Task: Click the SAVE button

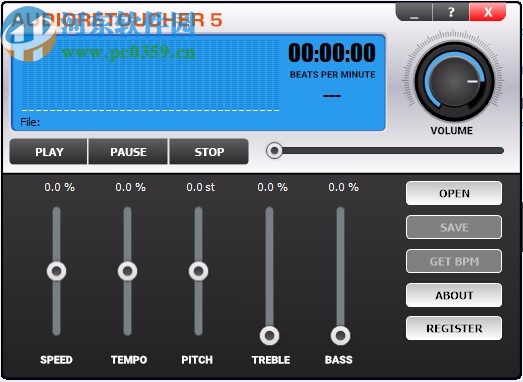Action: click(x=454, y=227)
